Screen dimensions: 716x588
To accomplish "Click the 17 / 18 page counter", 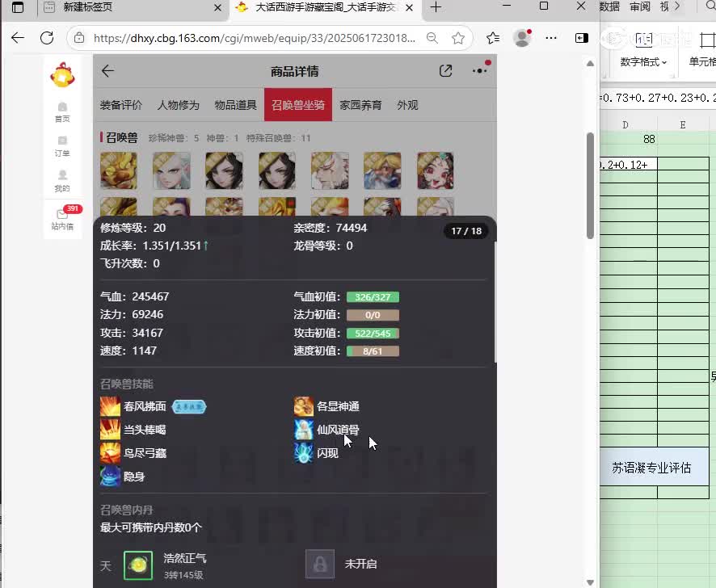I will [x=466, y=231].
